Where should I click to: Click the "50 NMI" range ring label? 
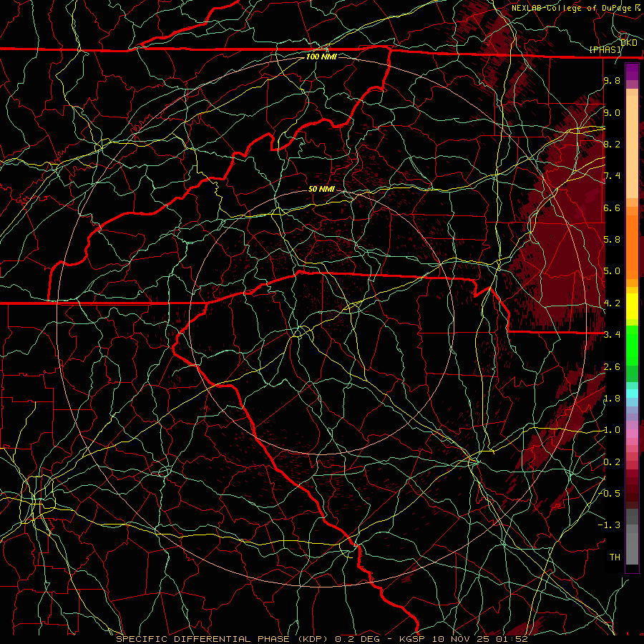(x=321, y=189)
